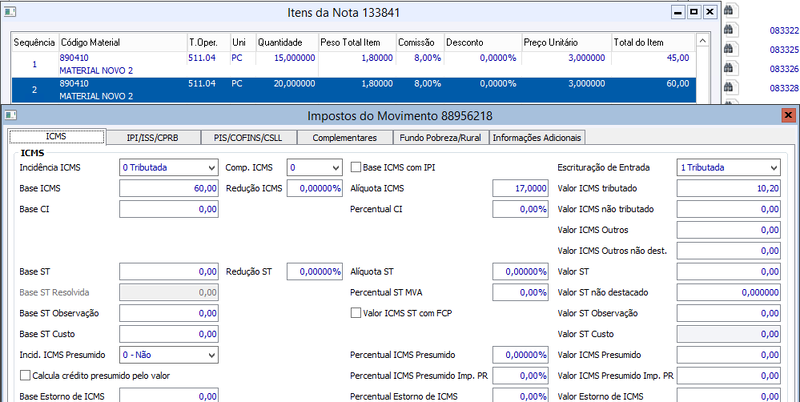Click the Redução ICMS field
This screenshot has width=800, height=402.
click(x=314, y=188)
